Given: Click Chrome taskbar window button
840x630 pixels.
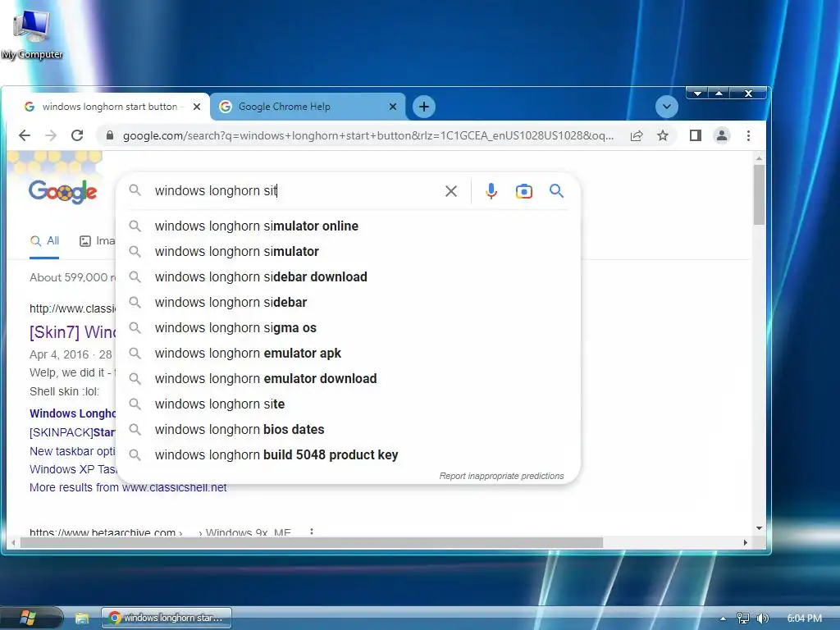Looking at the screenshot, I should pyautogui.click(x=167, y=618).
